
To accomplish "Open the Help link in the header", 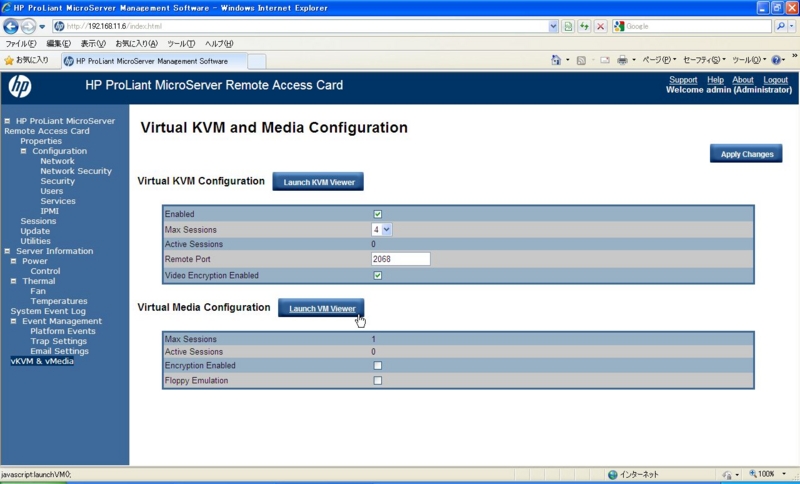I will click(x=715, y=80).
